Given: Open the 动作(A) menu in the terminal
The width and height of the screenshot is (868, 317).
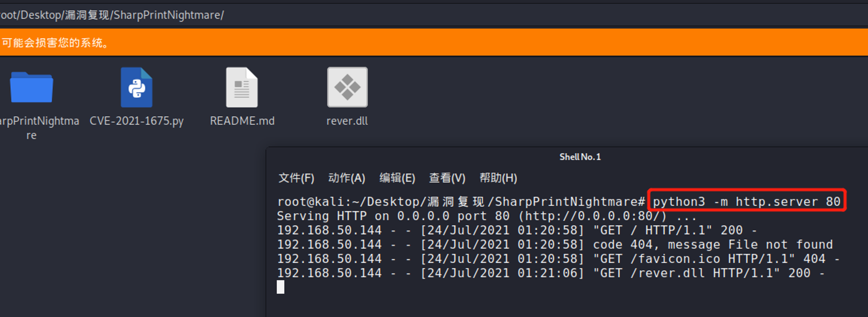Looking at the screenshot, I should pos(347,178).
